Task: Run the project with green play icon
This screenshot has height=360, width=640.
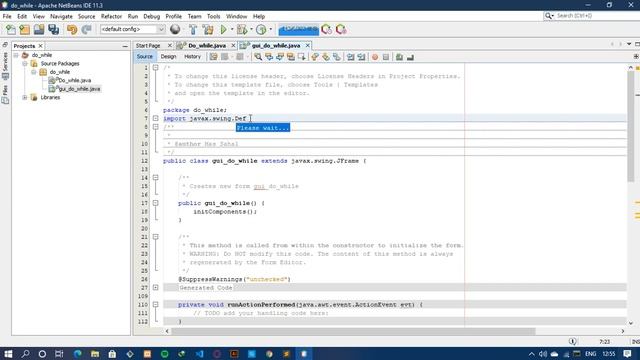Action: tap(223, 29)
